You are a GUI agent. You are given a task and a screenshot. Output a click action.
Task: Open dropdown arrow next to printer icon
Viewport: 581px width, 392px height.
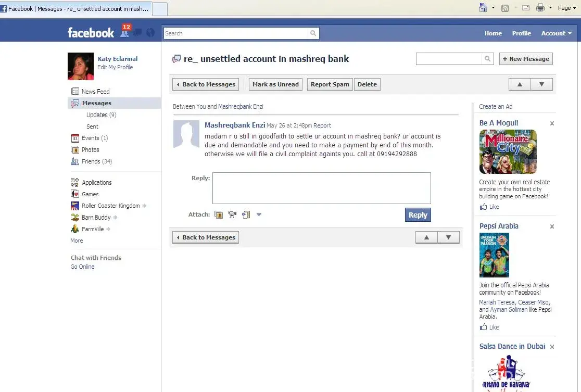(x=550, y=8)
